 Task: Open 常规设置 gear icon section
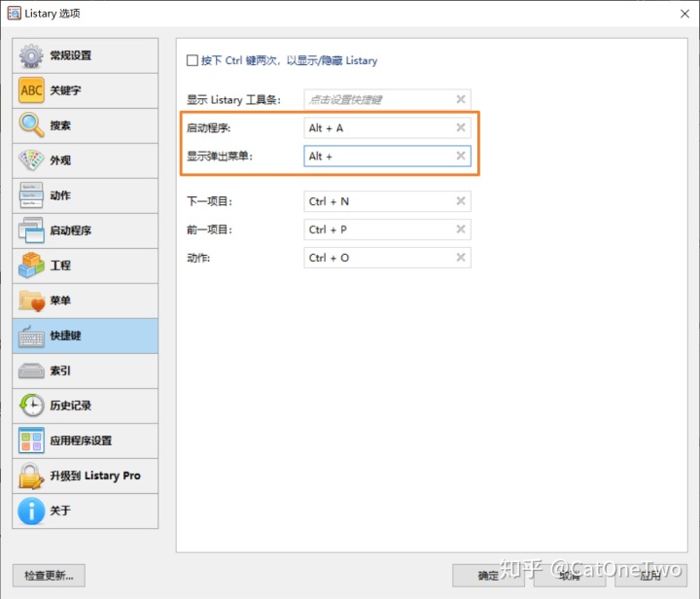tap(31, 55)
